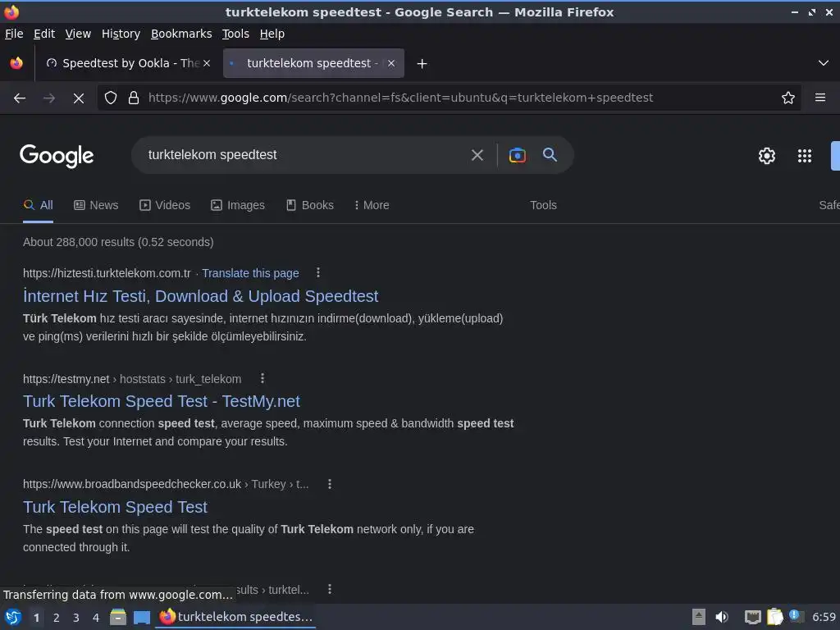
Task: Go back using the back arrow
Action: coord(20,98)
